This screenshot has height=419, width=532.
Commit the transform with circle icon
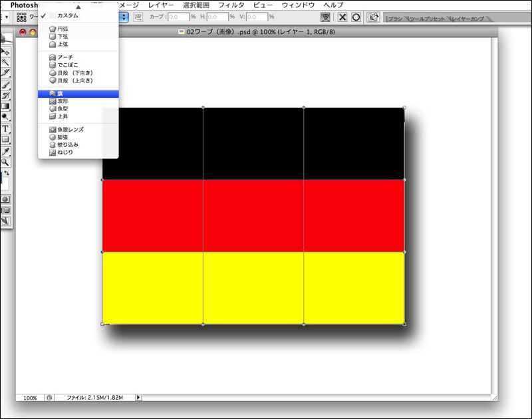[356, 18]
